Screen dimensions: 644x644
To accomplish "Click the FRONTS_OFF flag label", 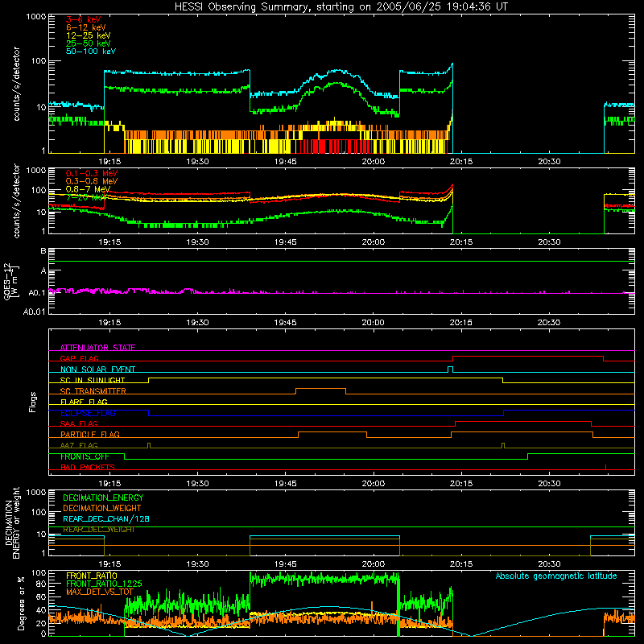I will (85, 456).
